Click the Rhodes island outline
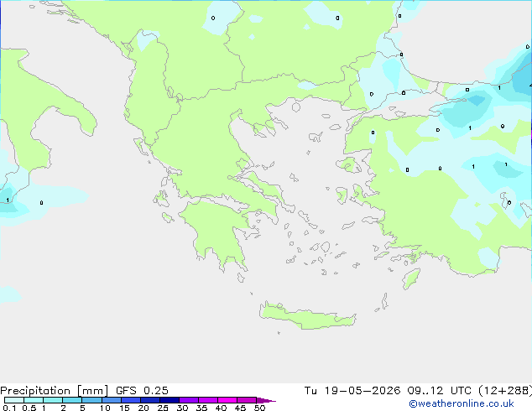Image resolution: width=532 pixels, height=411 pixels. [x=411, y=278]
